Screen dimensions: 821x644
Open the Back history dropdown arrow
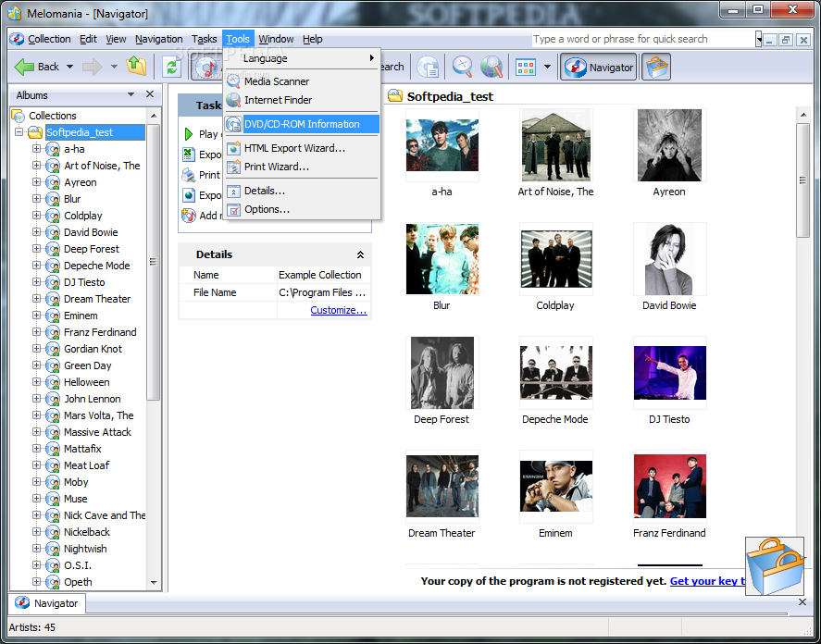[69, 67]
